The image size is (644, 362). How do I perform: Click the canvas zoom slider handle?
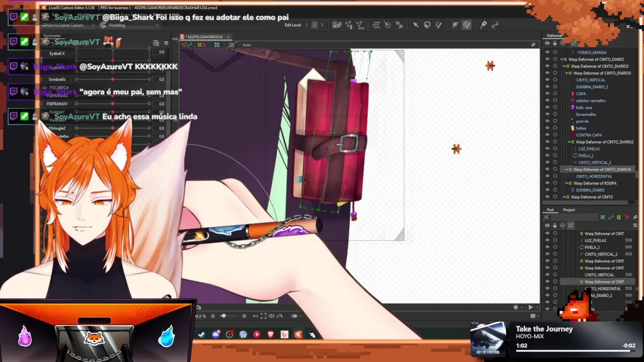point(223,316)
